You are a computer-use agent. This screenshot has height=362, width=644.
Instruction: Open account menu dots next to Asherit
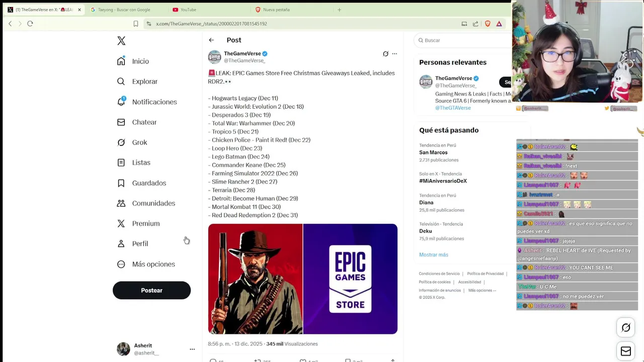192,349
